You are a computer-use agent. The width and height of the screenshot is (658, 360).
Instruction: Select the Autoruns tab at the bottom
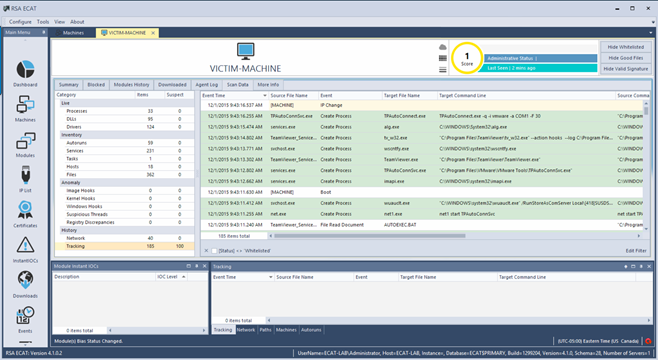click(311, 330)
